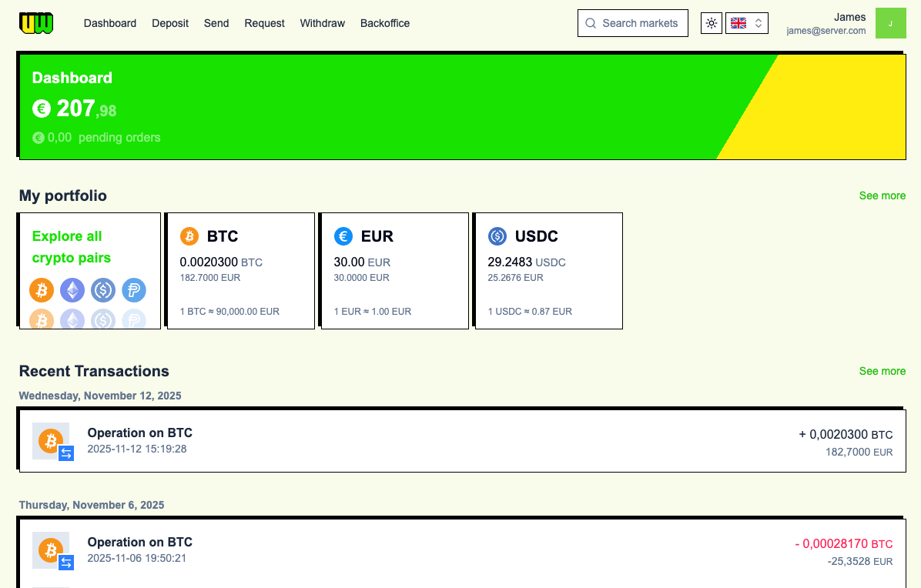
Task: Select the Ethereum icon under Explore all crypto pairs
Action: (x=72, y=290)
